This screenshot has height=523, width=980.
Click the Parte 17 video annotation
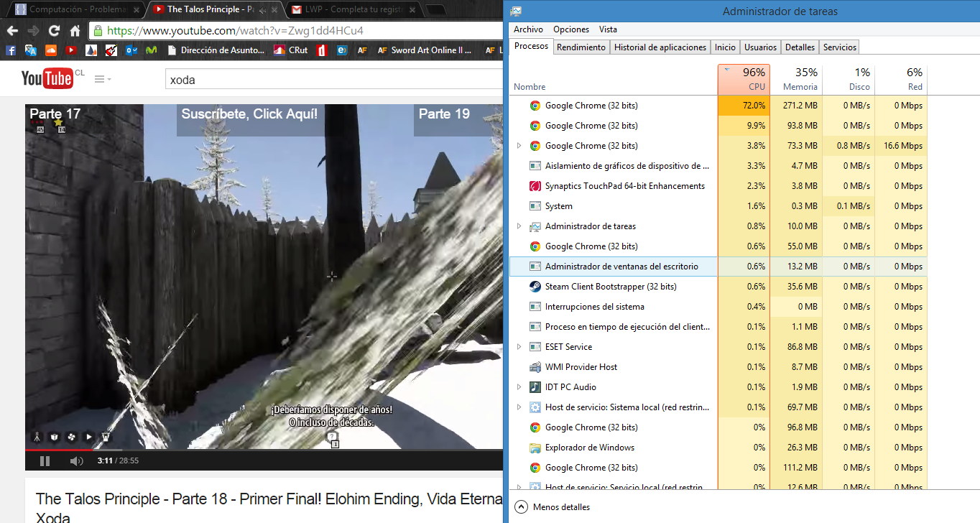click(x=55, y=114)
